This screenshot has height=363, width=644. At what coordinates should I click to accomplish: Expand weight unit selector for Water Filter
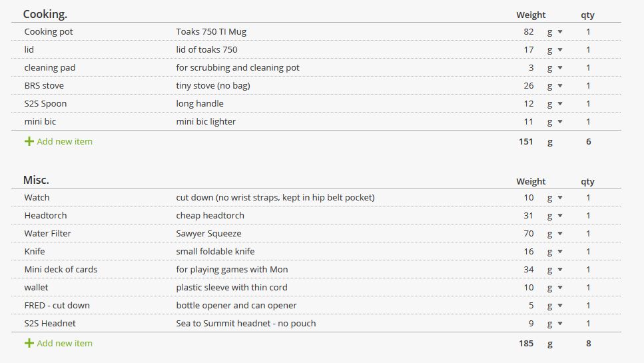[555, 234]
